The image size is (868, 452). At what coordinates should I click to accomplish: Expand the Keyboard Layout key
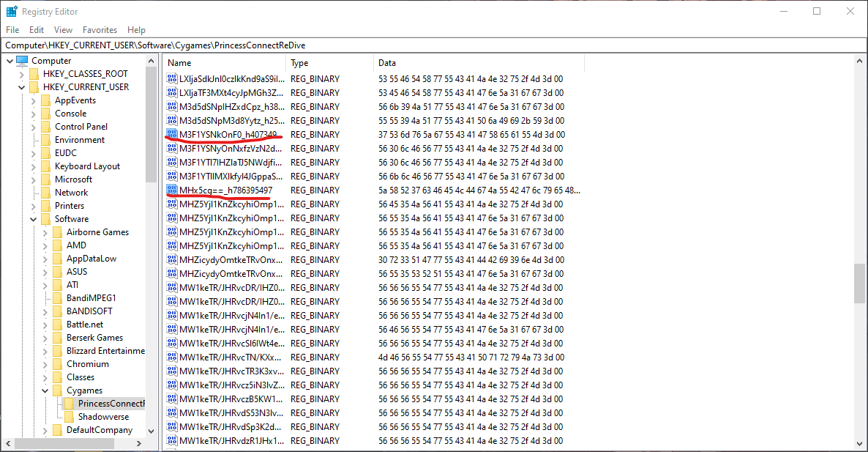click(x=33, y=166)
